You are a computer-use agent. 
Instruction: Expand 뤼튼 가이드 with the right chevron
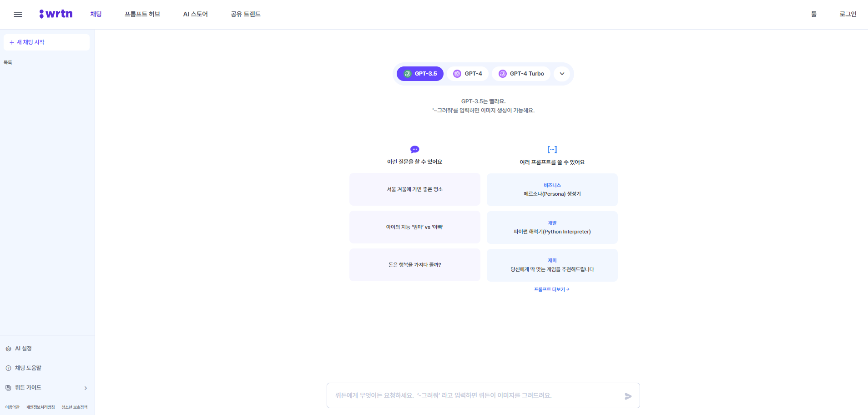pos(86,388)
